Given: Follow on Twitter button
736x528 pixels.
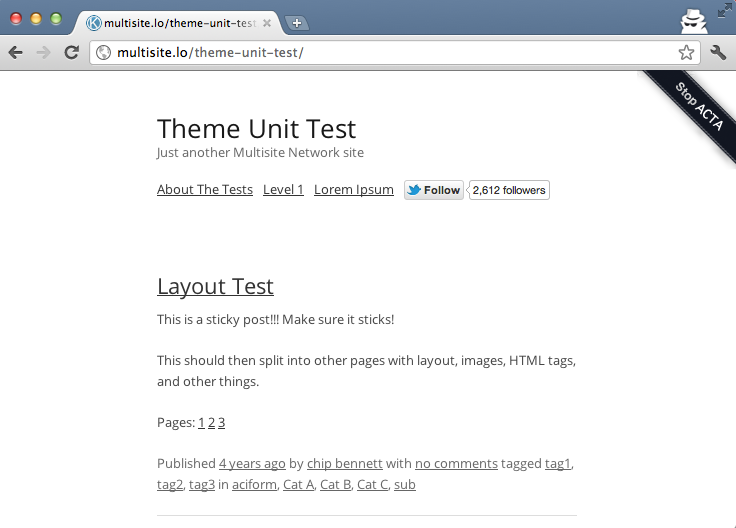Looking at the screenshot, I should [434, 190].
